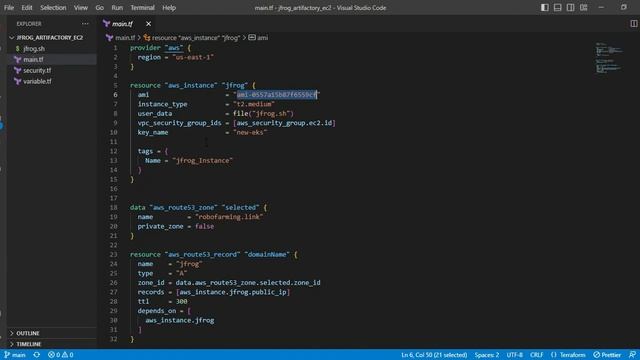Click the "aws_route53_record" resource type text
The height and width of the screenshot is (360, 640).
coord(203,254)
